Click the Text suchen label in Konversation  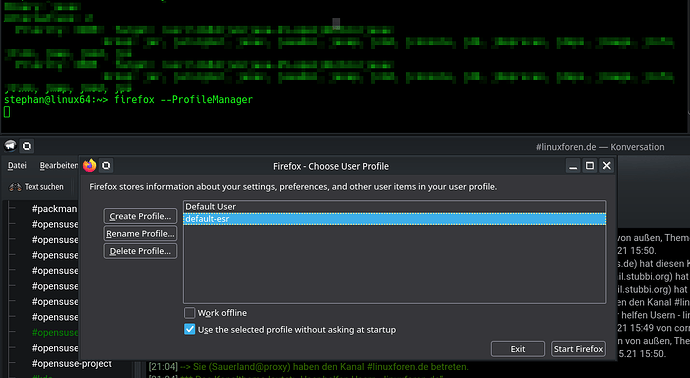[44, 187]
